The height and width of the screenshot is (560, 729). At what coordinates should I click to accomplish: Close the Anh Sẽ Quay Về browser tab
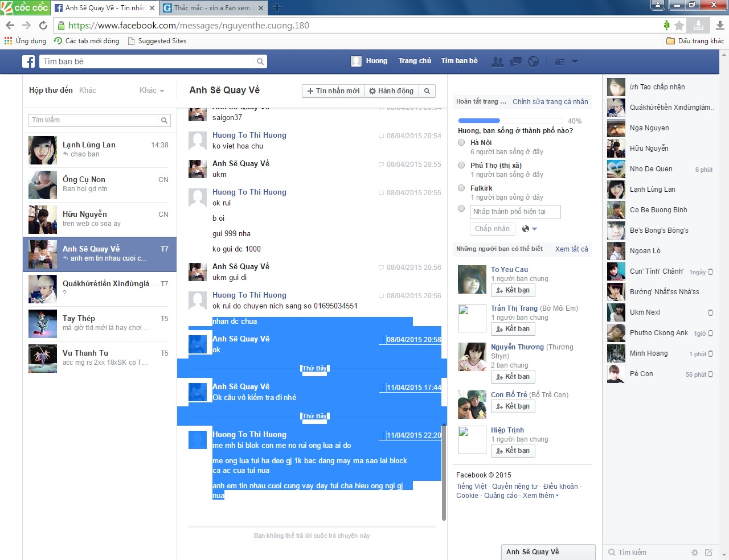[152, 8]
